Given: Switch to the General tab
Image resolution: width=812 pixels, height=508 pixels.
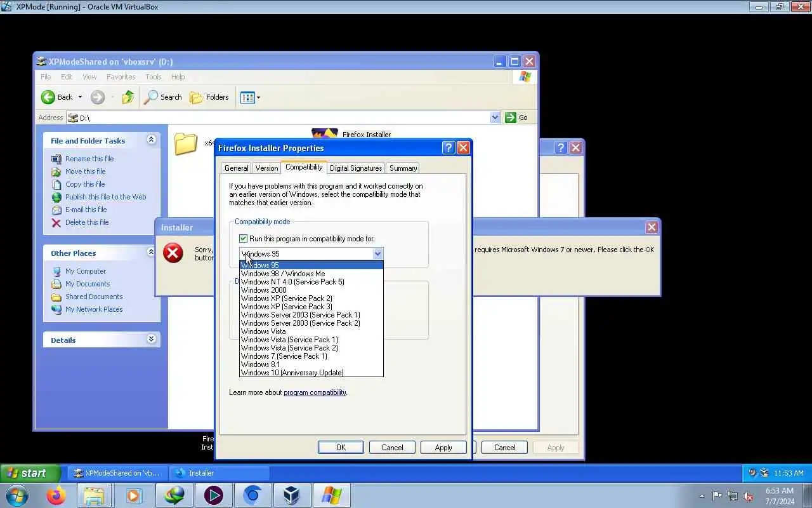Looking at the screenshot, I should coord(236,168).
